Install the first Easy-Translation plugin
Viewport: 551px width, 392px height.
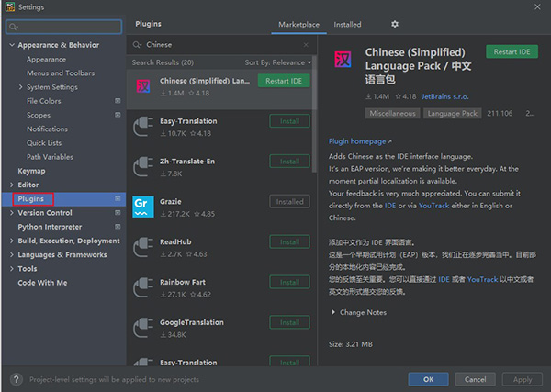(289, 121)
